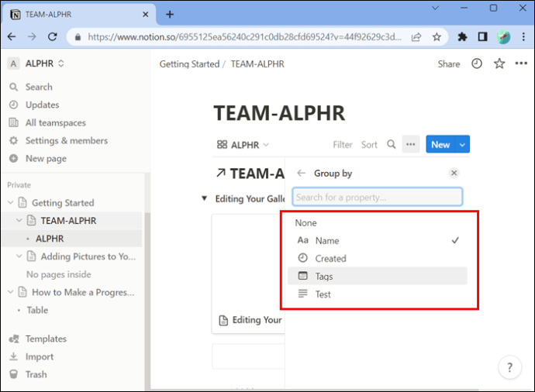535x392 pixels.
Task: Reload the Notion page
Action: pos(52,36)
